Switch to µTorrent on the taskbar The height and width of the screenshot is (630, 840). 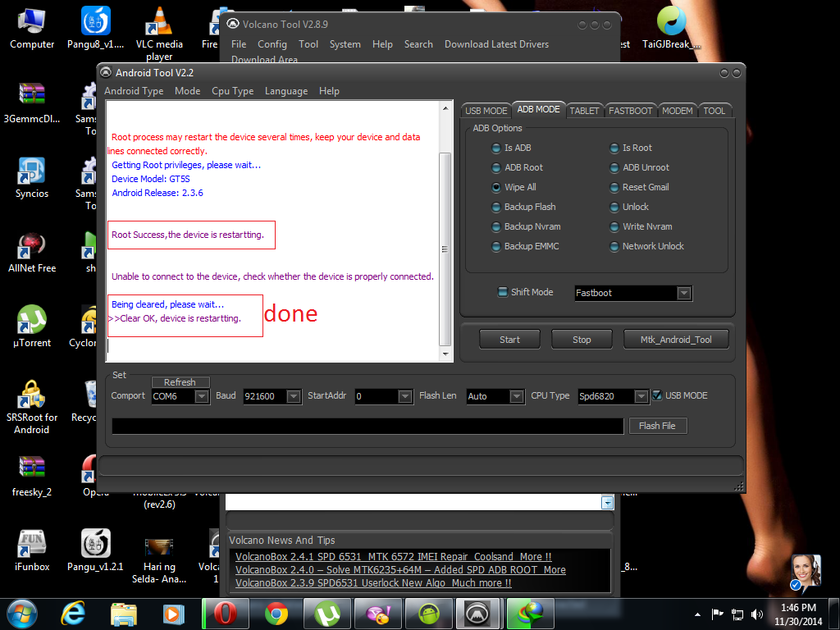point(326,614)
